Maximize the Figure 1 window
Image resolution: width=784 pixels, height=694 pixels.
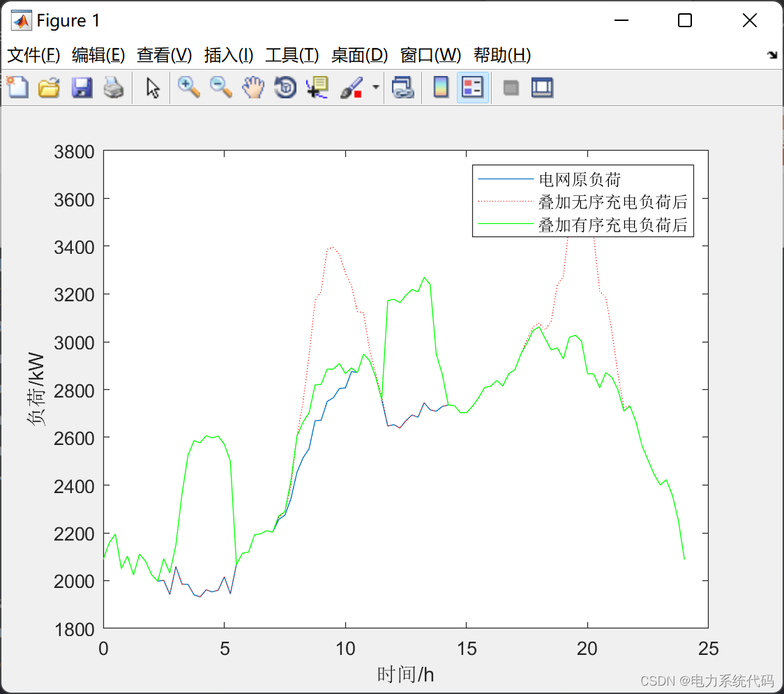pyautogui.click(x=685, y=20)
